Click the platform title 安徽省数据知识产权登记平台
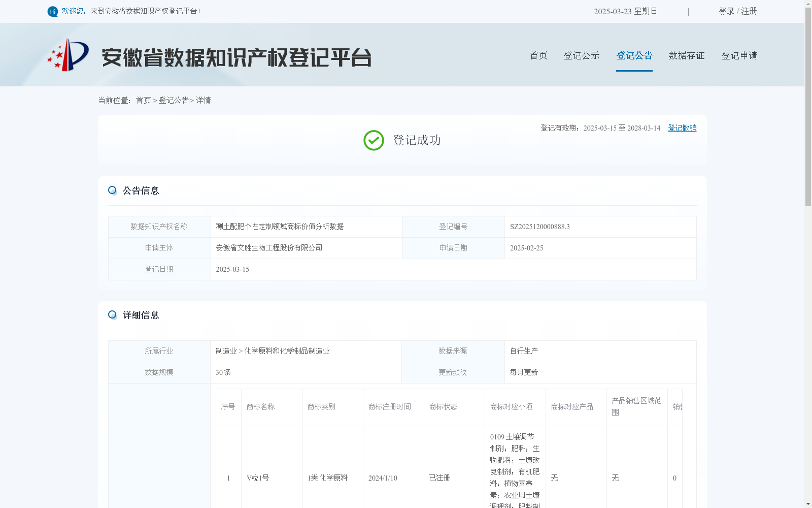 tap(236, 57)
